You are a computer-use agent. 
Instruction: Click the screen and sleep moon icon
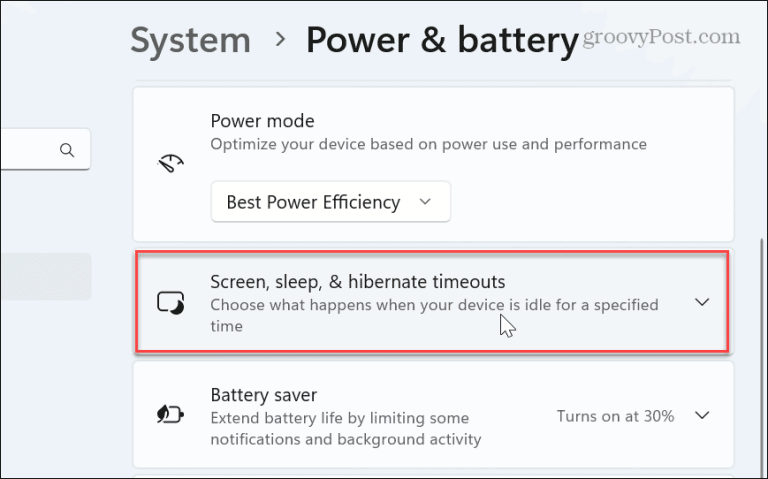(x=170, y=303)
